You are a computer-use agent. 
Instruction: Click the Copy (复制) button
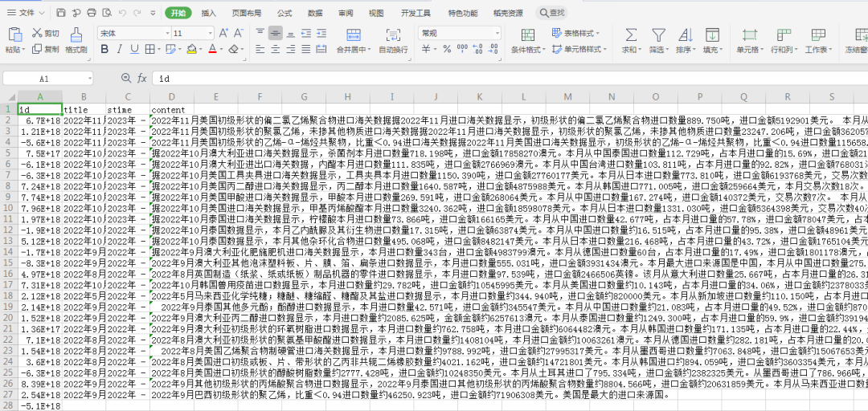[x=46, y=49]
